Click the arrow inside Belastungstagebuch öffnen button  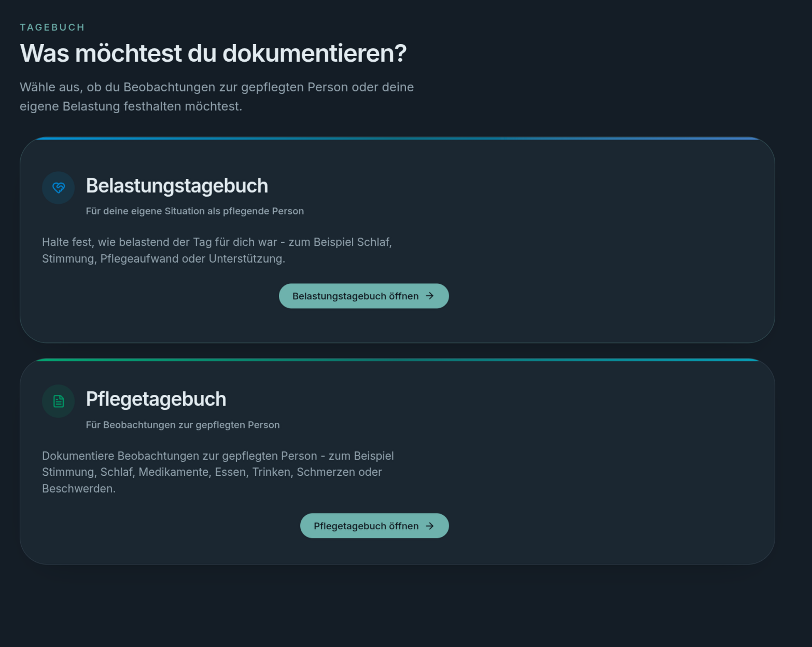pyautogui.click(x=430, y=296)
